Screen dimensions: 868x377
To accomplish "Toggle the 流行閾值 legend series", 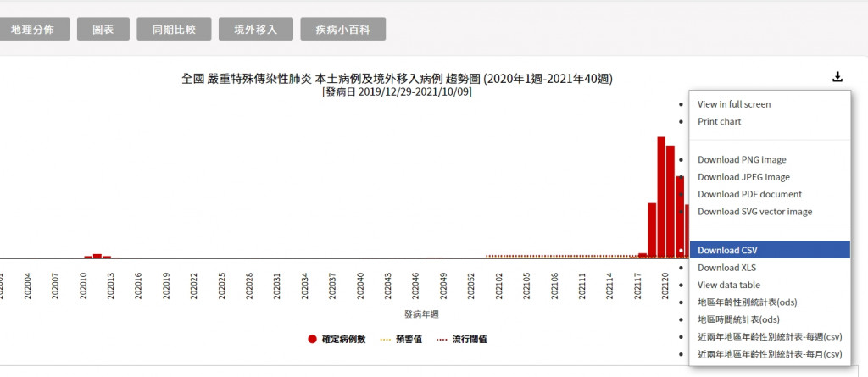I will coord(462,340).
